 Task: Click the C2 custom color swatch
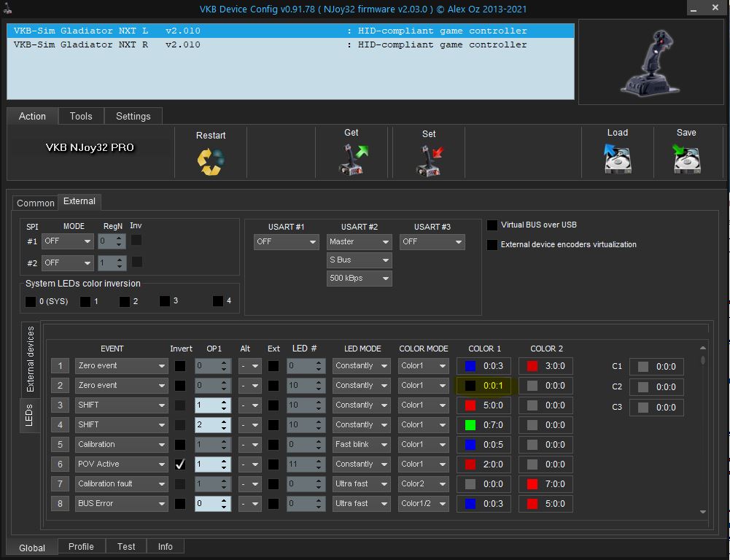(643, 387)
